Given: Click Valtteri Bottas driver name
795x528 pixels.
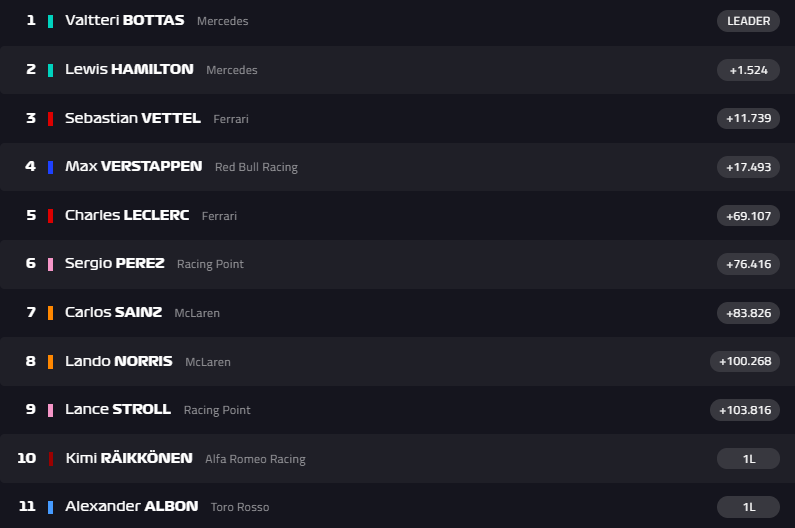Looking at the screenshot, I should click(124, 21).
